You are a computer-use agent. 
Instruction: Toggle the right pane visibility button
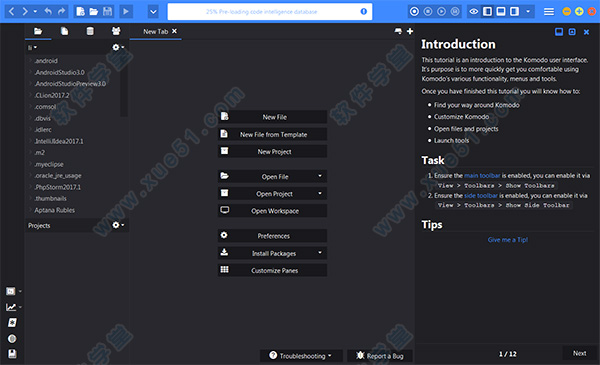coord(515,11)
